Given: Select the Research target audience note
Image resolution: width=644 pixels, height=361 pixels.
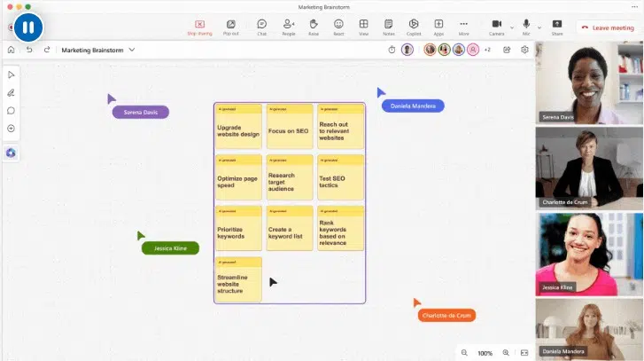Looking at the screenshot, I should coord(290,177).
